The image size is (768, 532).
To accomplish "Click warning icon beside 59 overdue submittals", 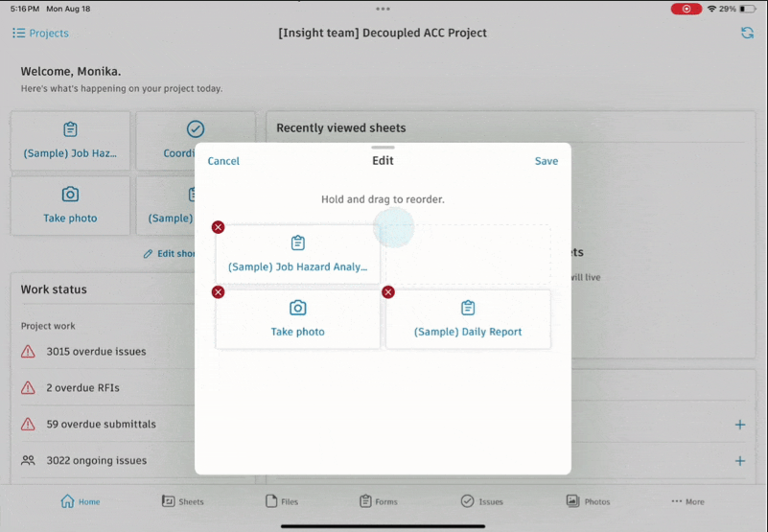I will tap(28, 424).
